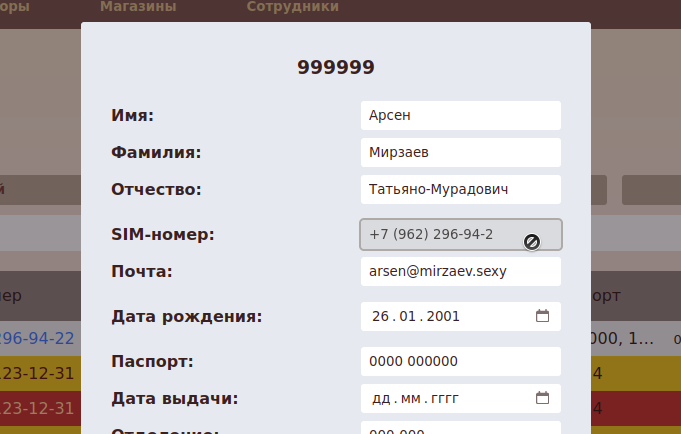Focus the Почта email field
The width and height of the screenshot is (681, 434).
[460, 271]
